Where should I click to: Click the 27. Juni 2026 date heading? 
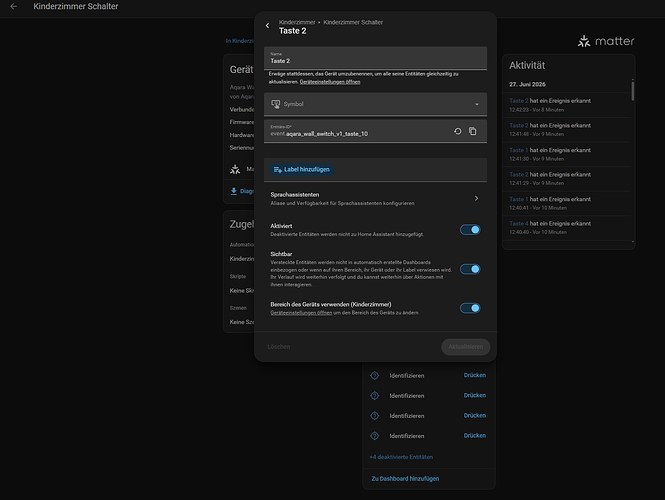pyautogui.click(x=527, y=84)
